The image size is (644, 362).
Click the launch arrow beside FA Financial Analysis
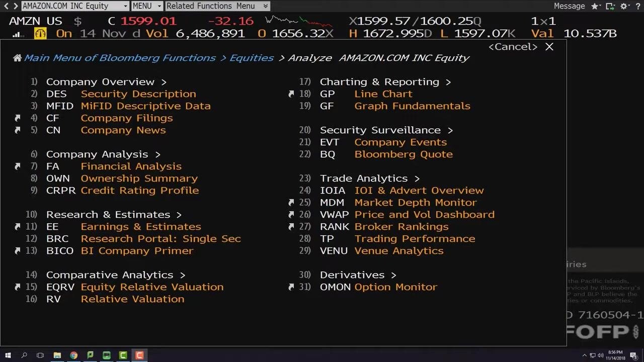[18, 166]
